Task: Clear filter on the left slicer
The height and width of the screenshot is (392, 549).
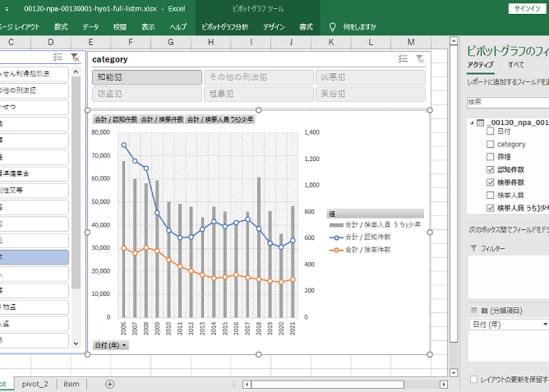Action: [75, 57]
